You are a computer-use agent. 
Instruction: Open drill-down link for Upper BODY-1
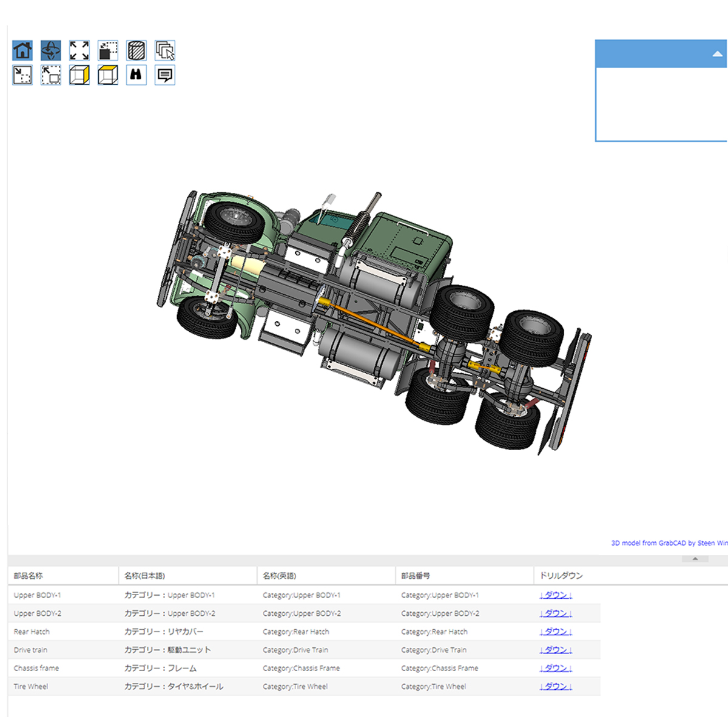pyautogui.click(x=556, y=595)
